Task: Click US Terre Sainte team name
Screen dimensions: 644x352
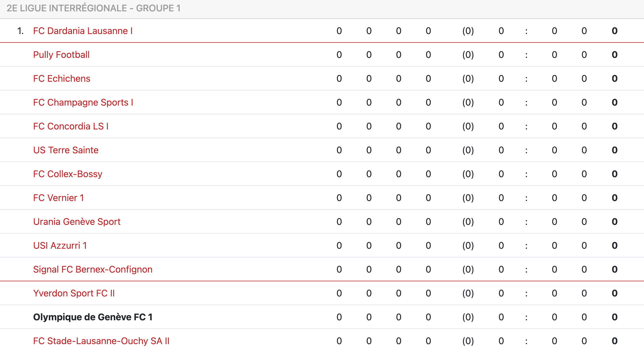Action: point(66,150)
